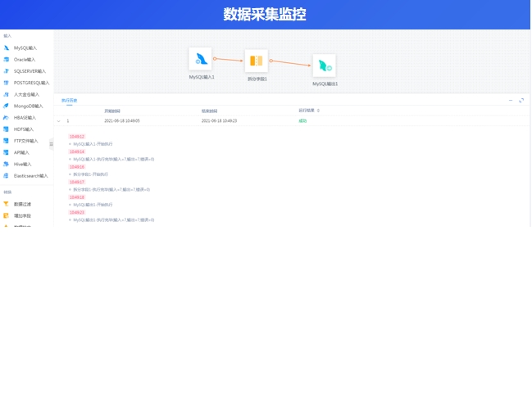Screen dimensions: 532x393
Task: Select the 增加字段 component icon
Action: 6,215
